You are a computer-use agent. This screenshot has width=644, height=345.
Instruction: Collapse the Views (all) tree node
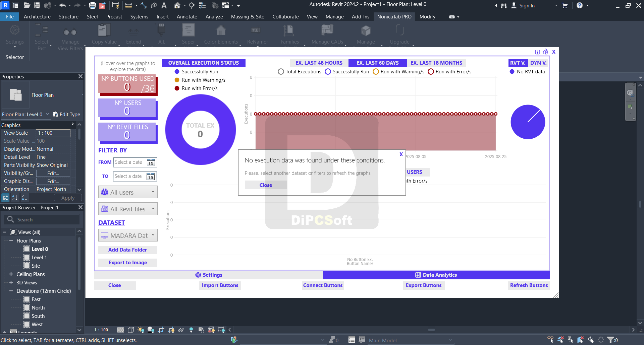pyautogui.click(x=4, y=232)
